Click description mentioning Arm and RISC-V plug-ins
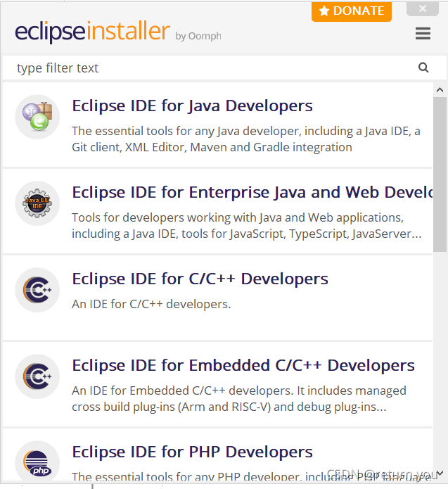 [x=239, y=398]
